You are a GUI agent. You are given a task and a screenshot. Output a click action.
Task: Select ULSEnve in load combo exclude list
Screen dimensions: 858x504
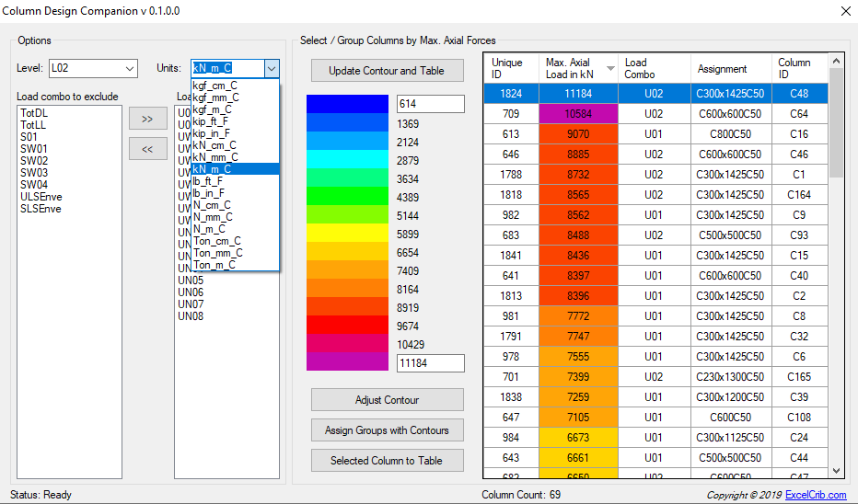(39, 197)
